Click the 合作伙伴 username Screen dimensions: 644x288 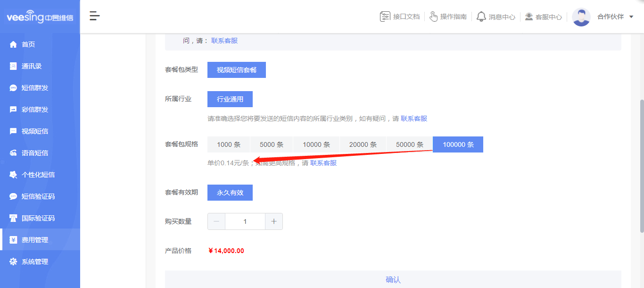(x=611, y=17)
